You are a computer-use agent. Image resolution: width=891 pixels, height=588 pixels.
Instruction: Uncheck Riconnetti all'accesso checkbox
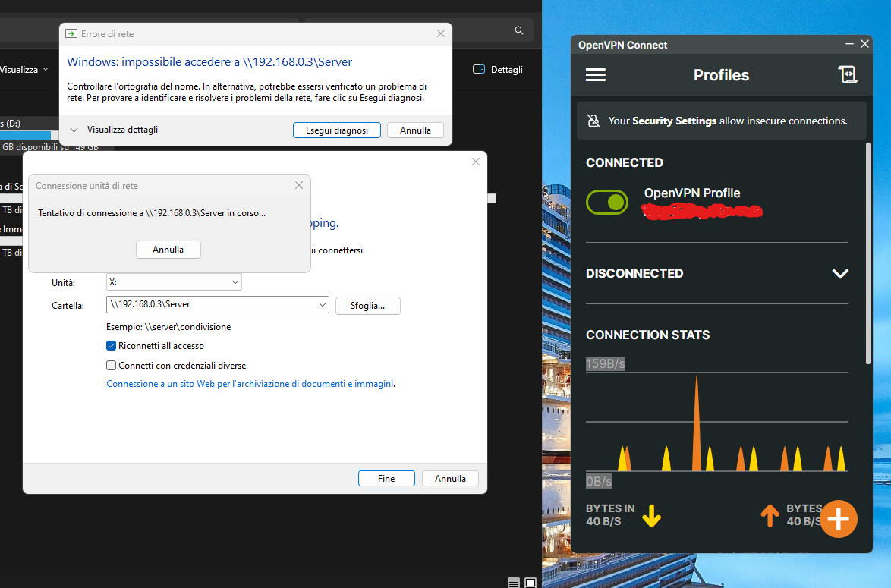point(112,345)
